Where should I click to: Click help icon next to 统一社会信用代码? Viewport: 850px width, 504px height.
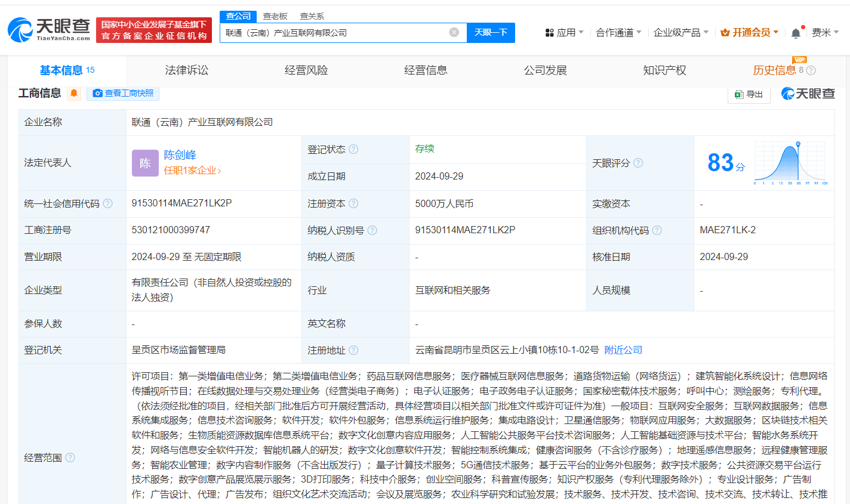(x=107, y=203)
